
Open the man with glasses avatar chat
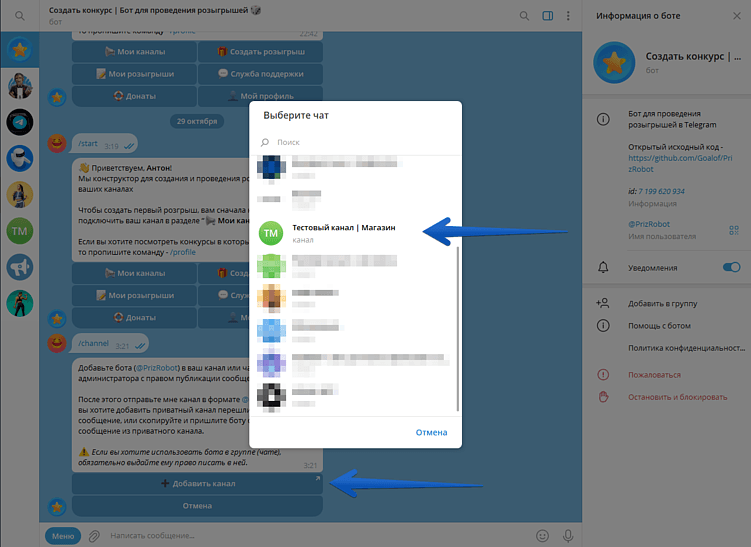coord(20,86)
